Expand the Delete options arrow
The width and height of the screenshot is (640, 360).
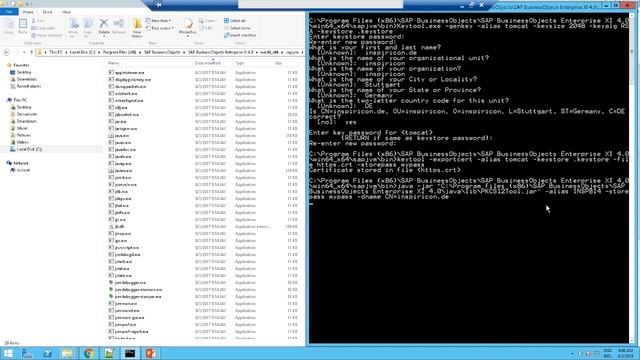click(x=104, y=36)
